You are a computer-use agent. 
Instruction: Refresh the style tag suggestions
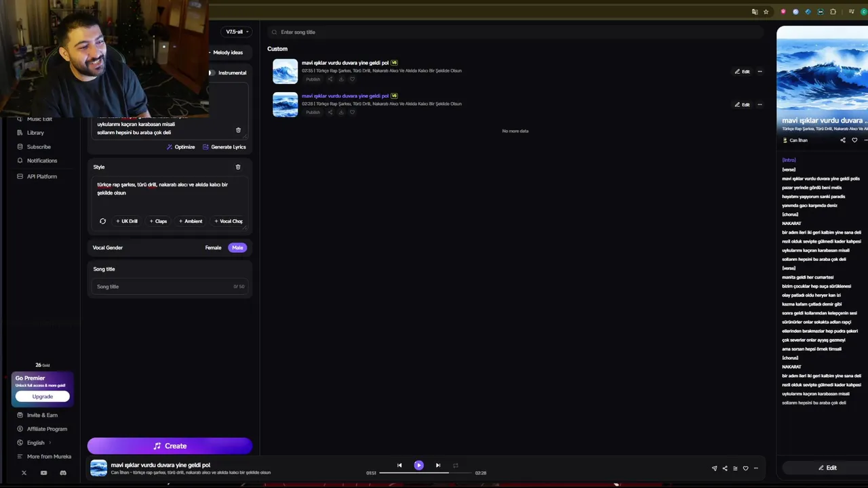click(x=102, y=221)
